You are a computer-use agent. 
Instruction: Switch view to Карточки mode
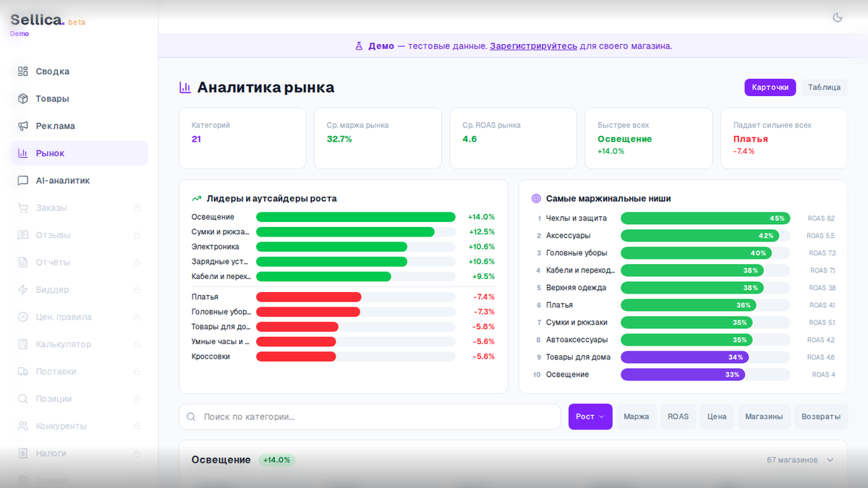click(x=770, y=87)
